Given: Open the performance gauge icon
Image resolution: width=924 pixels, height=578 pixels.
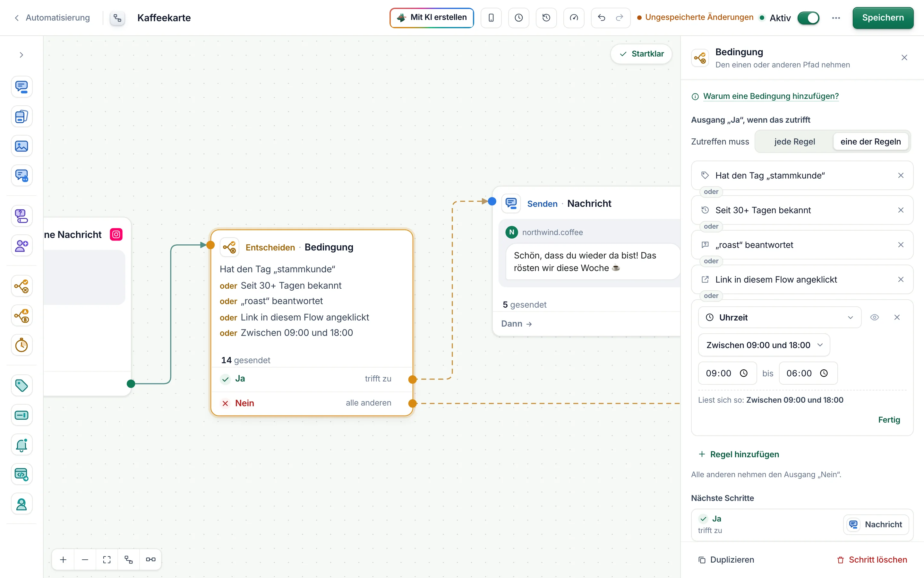Looking at the screenshot, I should pos(574,18).
